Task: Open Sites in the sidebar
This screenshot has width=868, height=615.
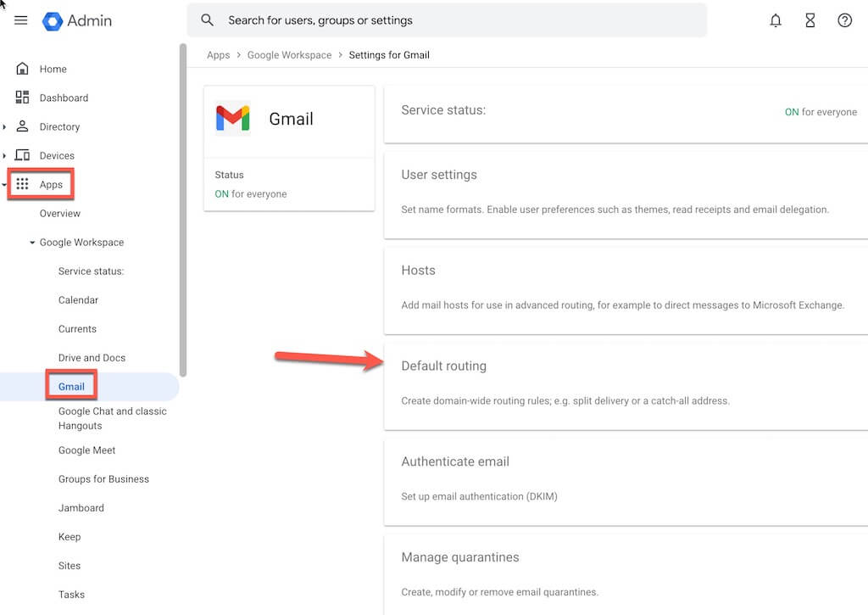Action: tap(70, 565)
